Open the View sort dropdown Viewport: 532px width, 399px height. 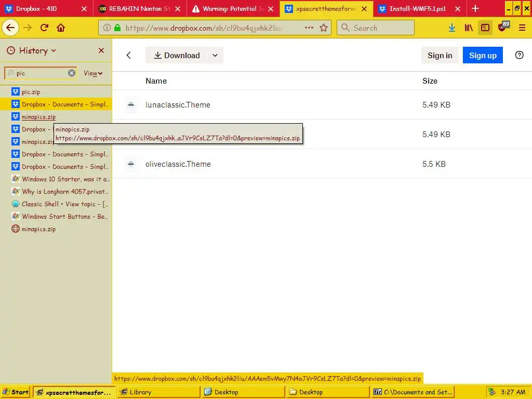click(x=93, y=73)
